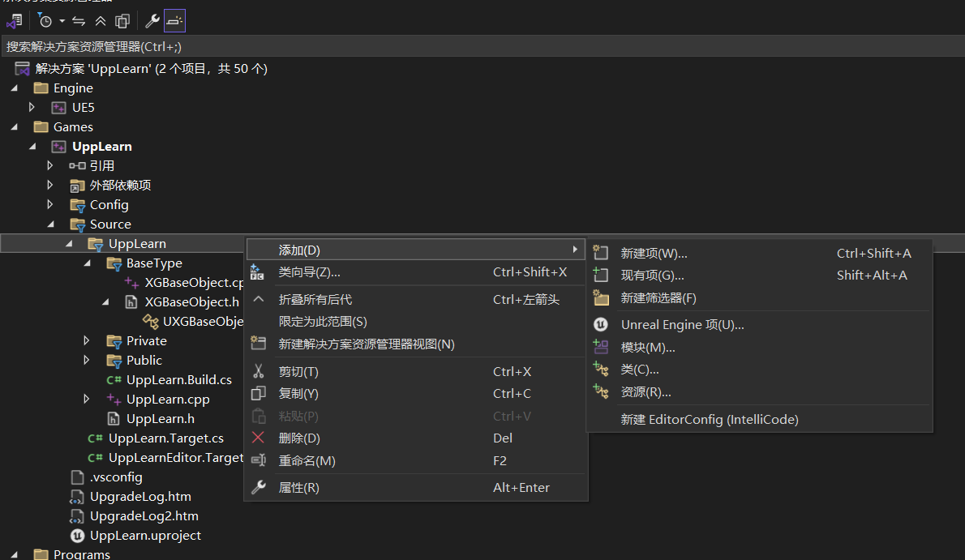The height and width of the screenshot is (560, 965).
Task: Toggle 限定为此范围(S) in the context menu
Action: [324, 322]
